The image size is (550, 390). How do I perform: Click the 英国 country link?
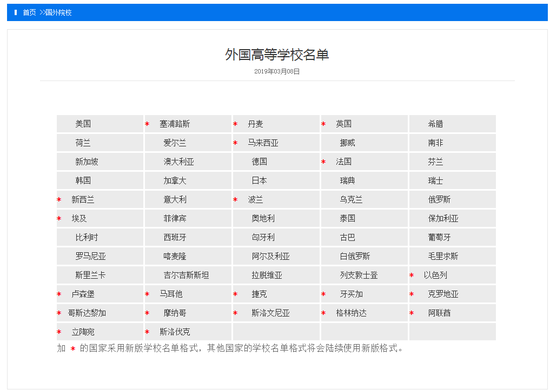click(x=343, y=124)
